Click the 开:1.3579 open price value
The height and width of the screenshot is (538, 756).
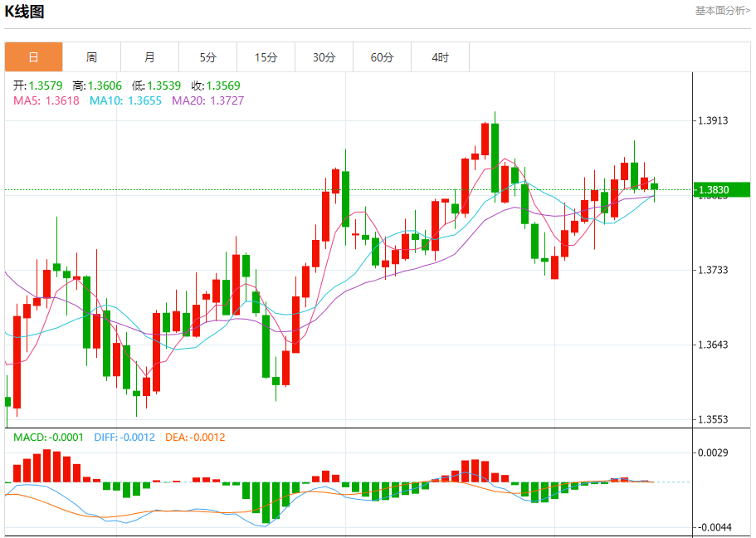(37, 86)
